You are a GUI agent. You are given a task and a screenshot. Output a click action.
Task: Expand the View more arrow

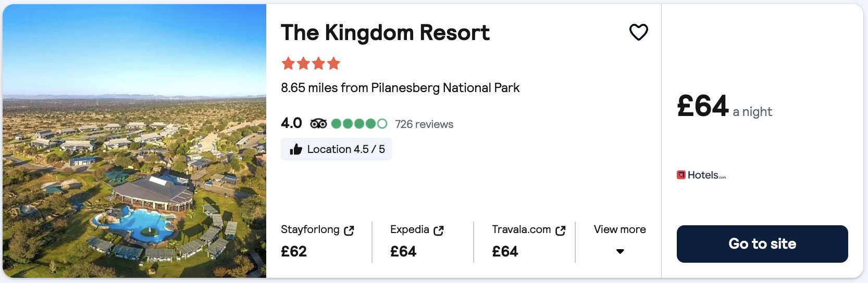click(x=620, y=251)
